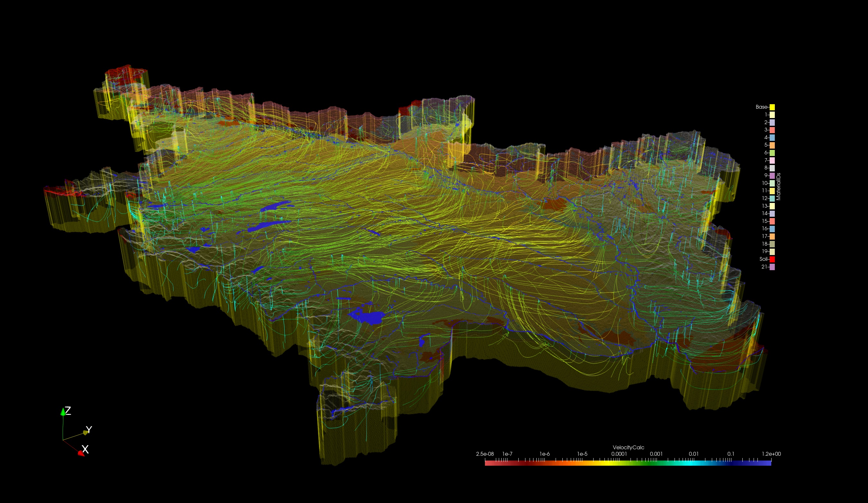Image resolution: width=868 pixels, height=503 pixels.
Task: Toggle material 6 green swatch visibility
Action: click(772, 153)
